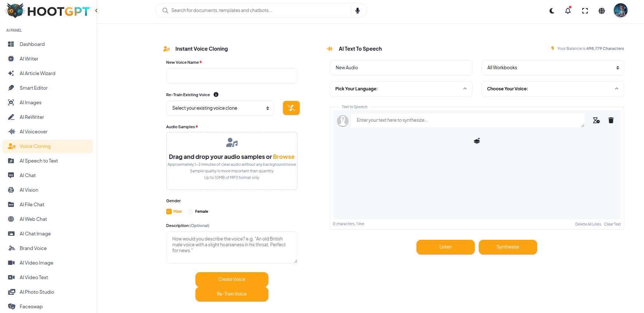Click the microphone icon in the search bar
The image size is (644, 313).
pyautogui.click(x=357, y=10)
